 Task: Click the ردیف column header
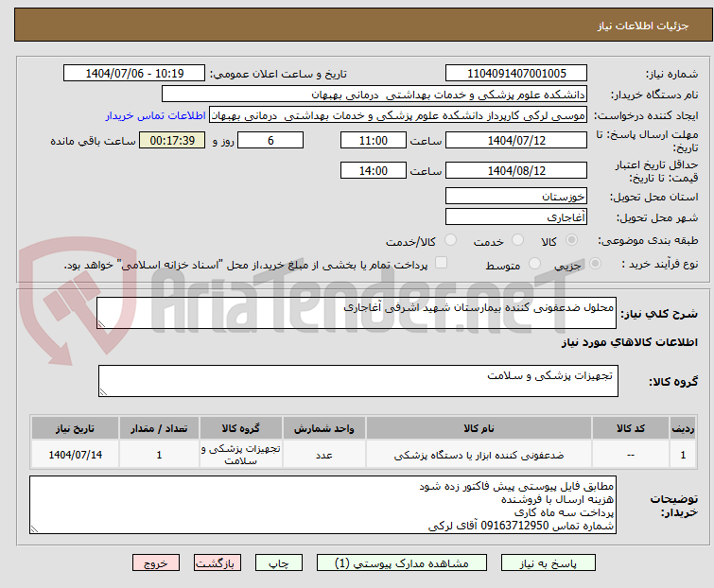[683, 428]
